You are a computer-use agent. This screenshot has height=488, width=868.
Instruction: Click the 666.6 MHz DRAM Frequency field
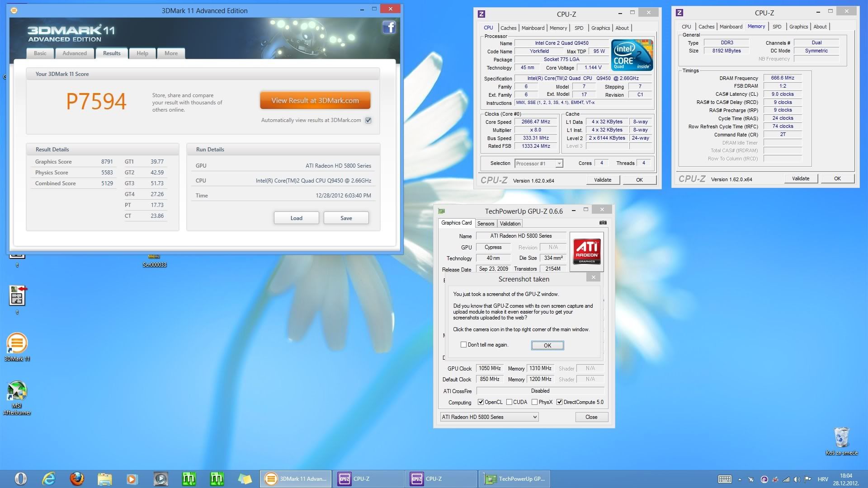(783, 78)
